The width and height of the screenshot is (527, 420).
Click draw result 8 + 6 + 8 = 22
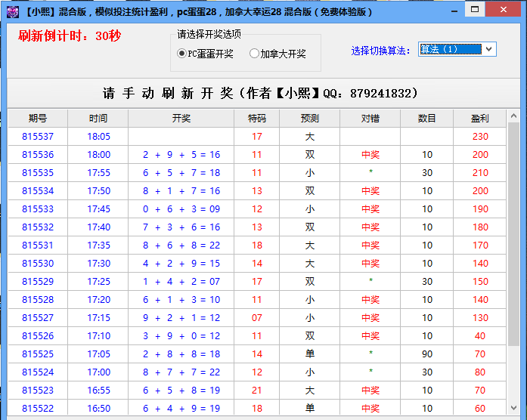tap(181, 246)
